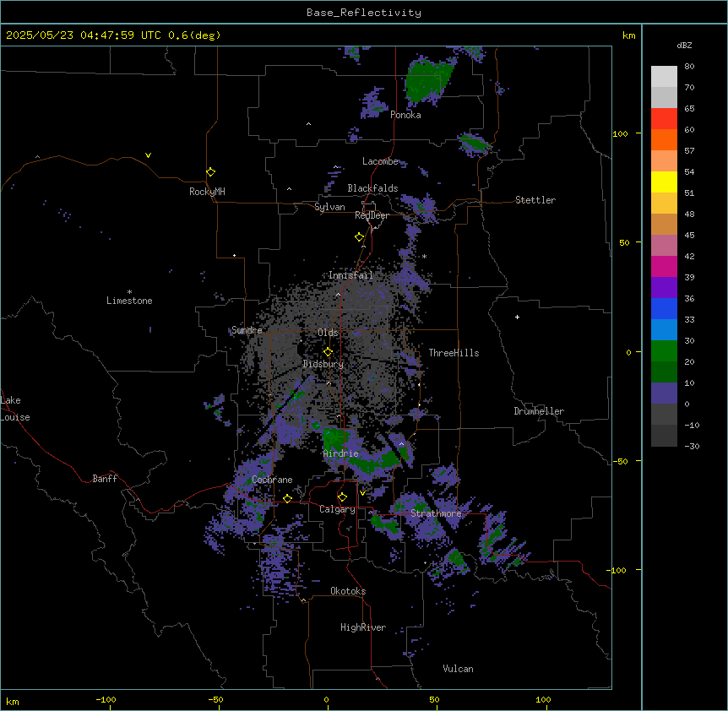Click the 80 dBZ legend value
Image resolution: width=728 pixels, height=711 pixels.
(x=689, y=67)
